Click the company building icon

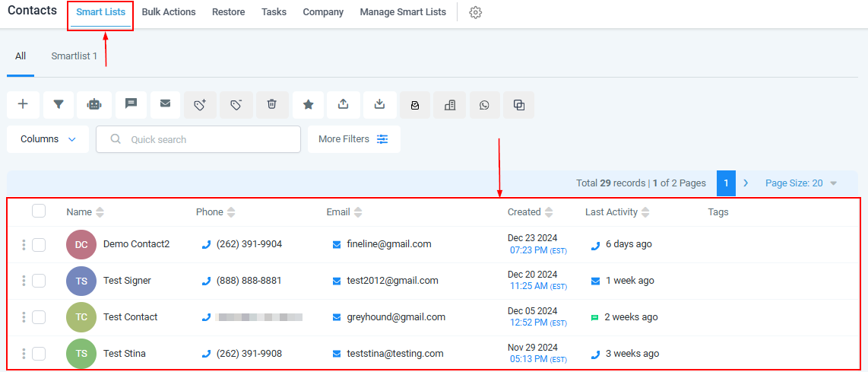tap(450, 104)
